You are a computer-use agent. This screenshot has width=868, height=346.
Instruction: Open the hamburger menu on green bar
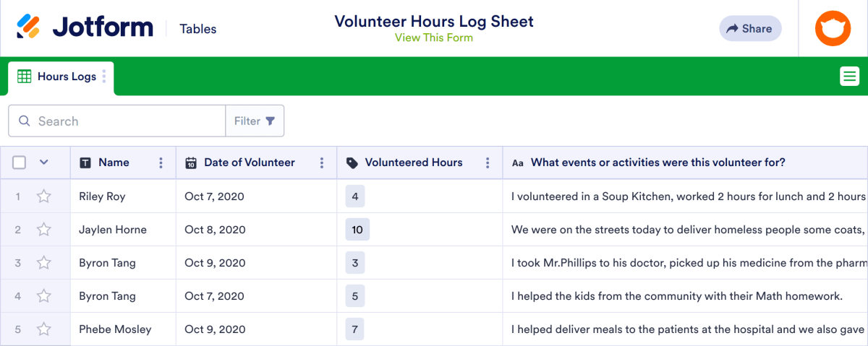[849, 76]
